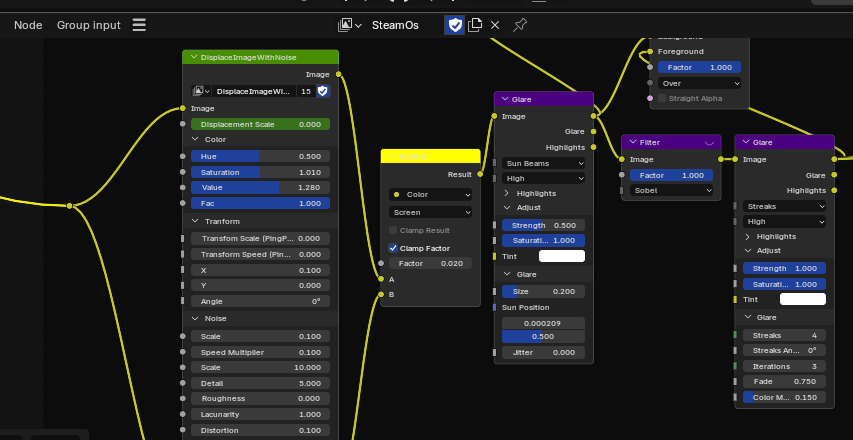
Task: Open the Screen blend mode dropdown
Action: [x=430, y=213]
